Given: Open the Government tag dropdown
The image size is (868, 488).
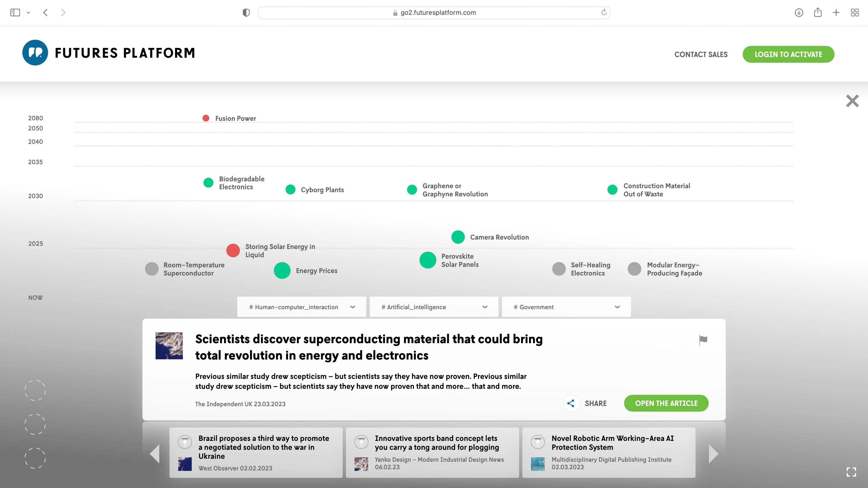Looking at the screenshot, I should pos(617,307).
